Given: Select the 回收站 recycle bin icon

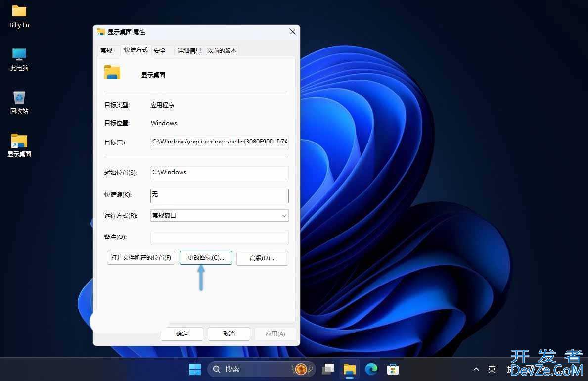Looking at the screenshot, I should 19,102.
